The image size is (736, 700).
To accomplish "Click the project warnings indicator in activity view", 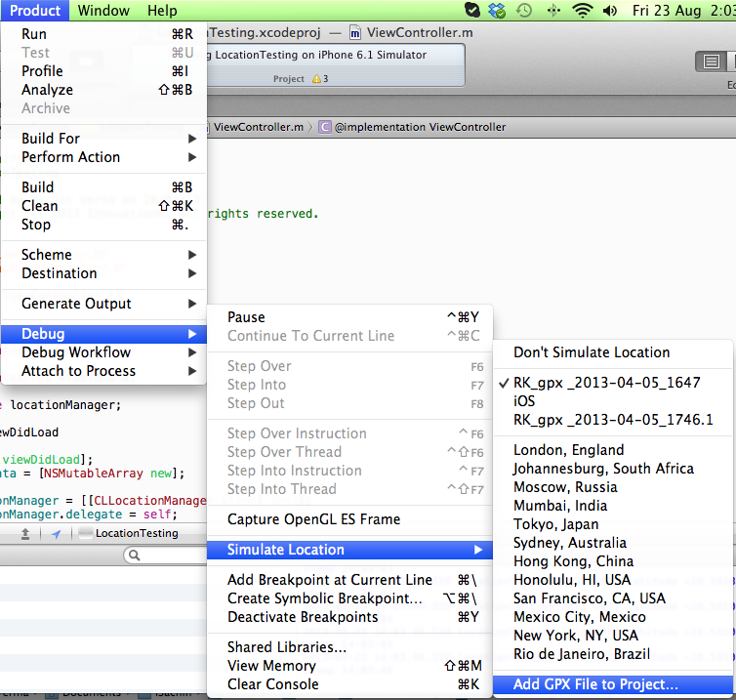I will (x=319, y=78).
